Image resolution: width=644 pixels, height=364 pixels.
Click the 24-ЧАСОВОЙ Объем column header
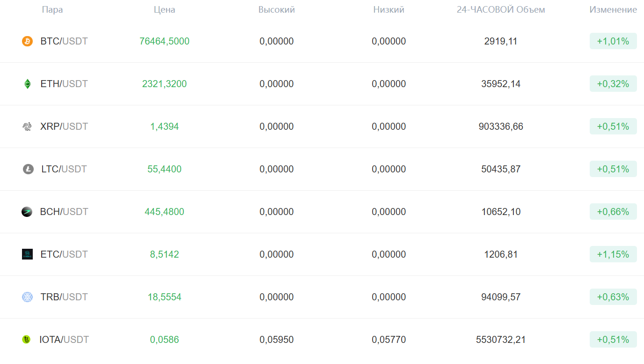coord(501,10)
